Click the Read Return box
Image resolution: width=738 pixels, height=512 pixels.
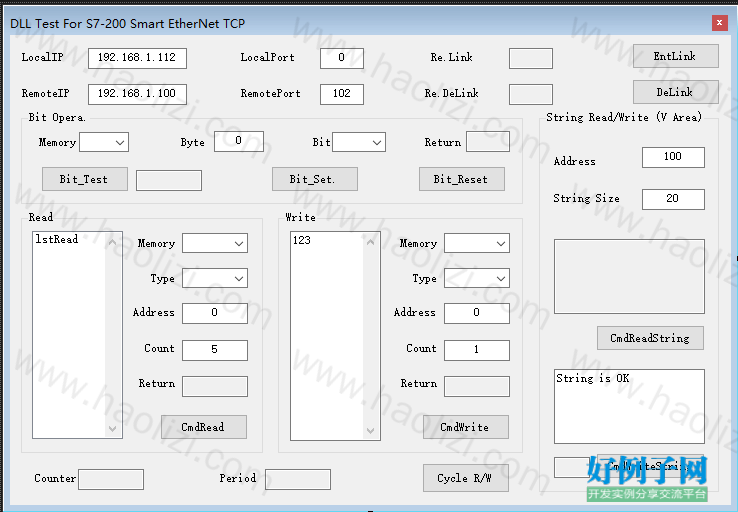(215, 386)
